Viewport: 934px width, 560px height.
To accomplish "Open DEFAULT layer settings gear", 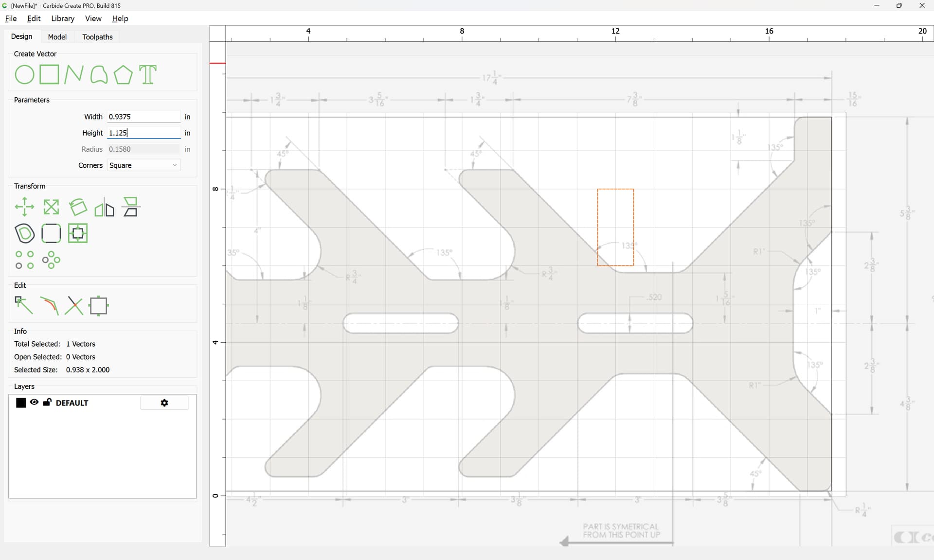I will tap(164, 403).
